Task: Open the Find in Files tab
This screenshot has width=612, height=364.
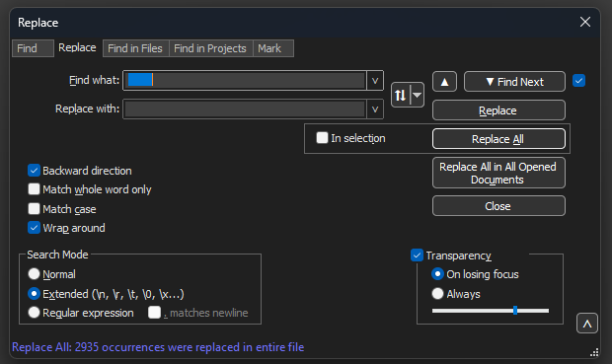Action: [x=135, y=48]
